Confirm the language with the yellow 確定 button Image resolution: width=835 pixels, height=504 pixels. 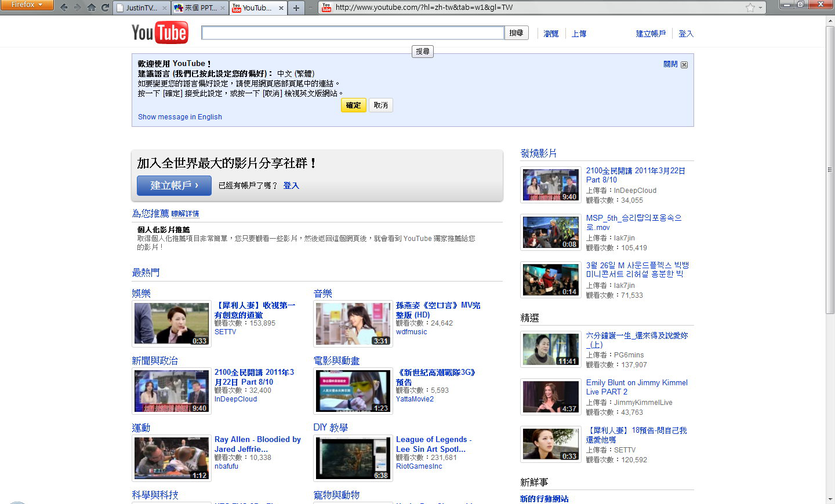[x=354, y=105]
